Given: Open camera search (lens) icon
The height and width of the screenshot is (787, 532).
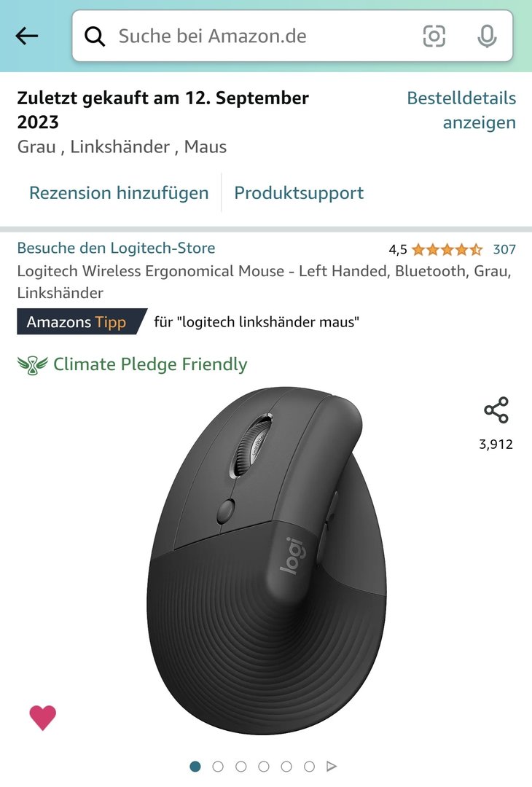Looking at the screenshot, I should point(434,36).
